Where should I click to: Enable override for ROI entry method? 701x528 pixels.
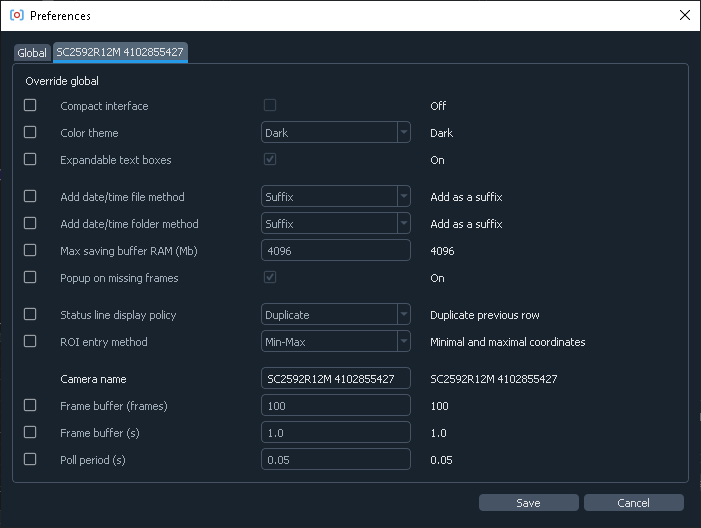click(30, 341)
